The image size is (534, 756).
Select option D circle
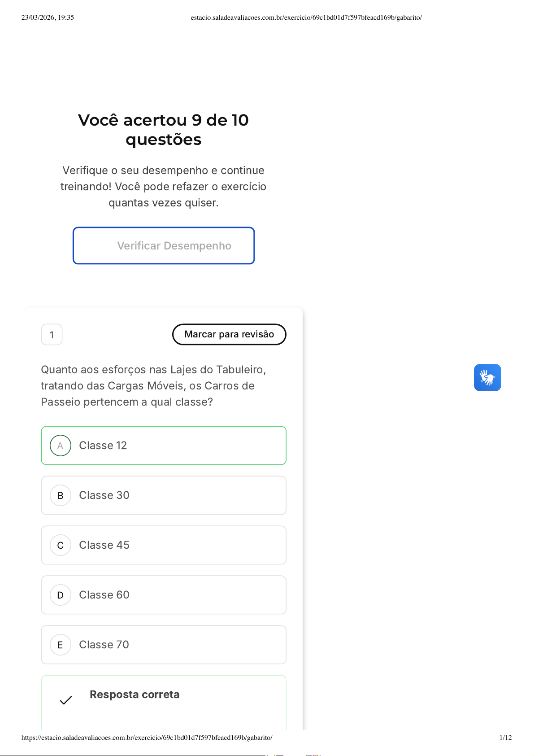(61, 595)
